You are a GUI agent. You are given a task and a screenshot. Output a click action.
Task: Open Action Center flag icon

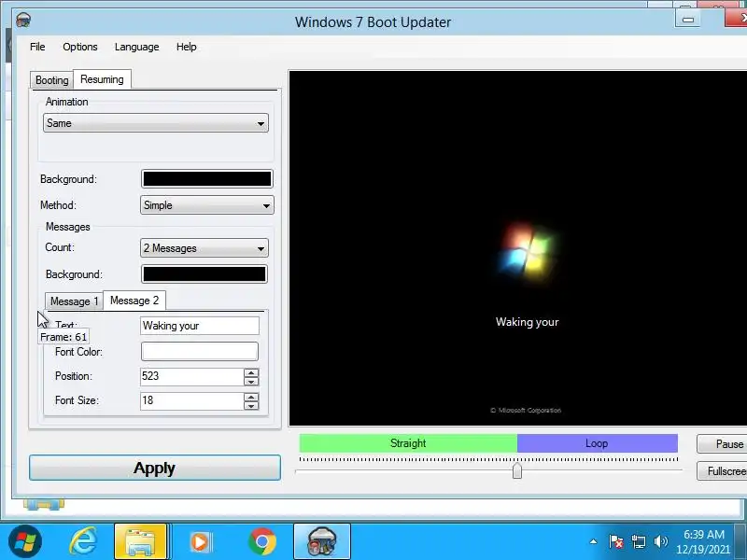[616, 541]
